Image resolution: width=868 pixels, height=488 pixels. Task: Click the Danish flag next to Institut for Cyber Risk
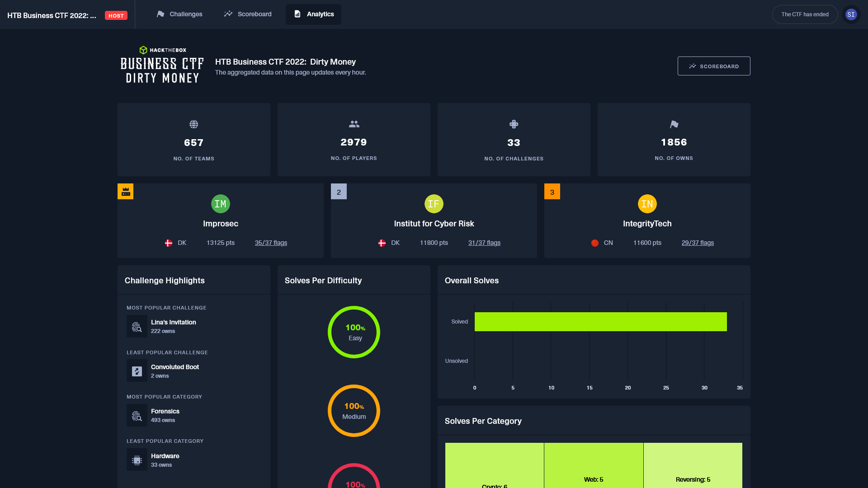[x=382, y=243]
